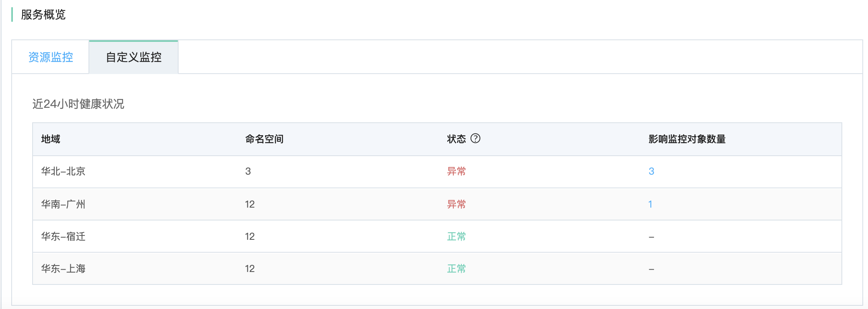Select the 自定义监控 tab

(x=134, y=57)
